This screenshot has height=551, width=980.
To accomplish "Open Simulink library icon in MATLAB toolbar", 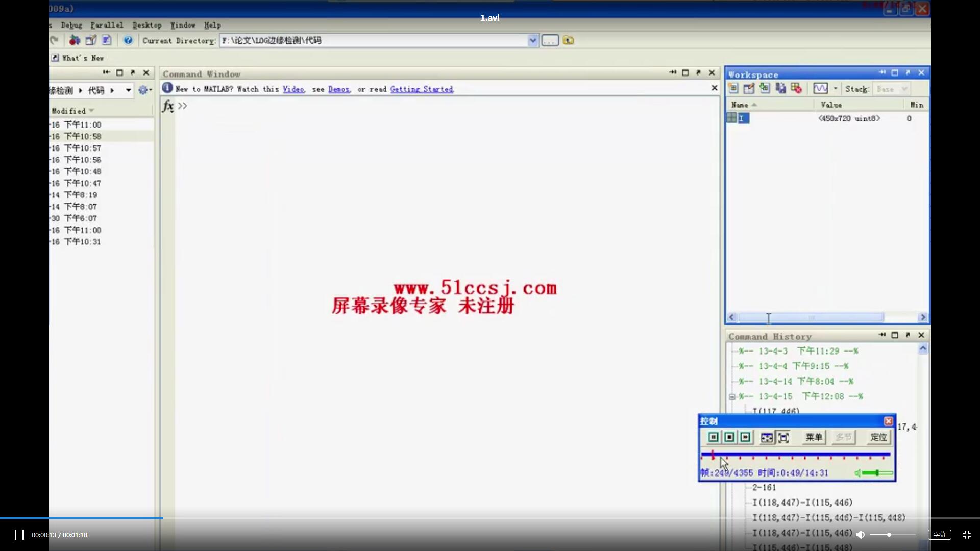I will (75, 40).
